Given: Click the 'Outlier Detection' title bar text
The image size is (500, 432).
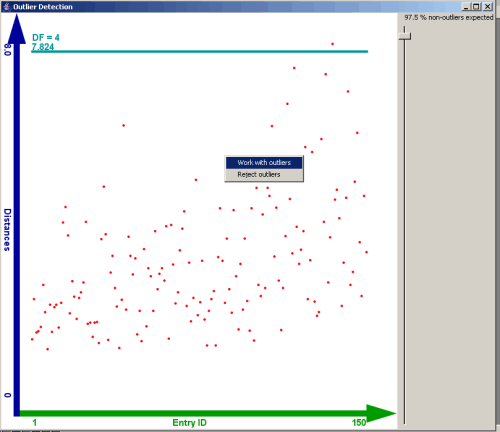Looking at the screenshot, I should tap(43, 7).
